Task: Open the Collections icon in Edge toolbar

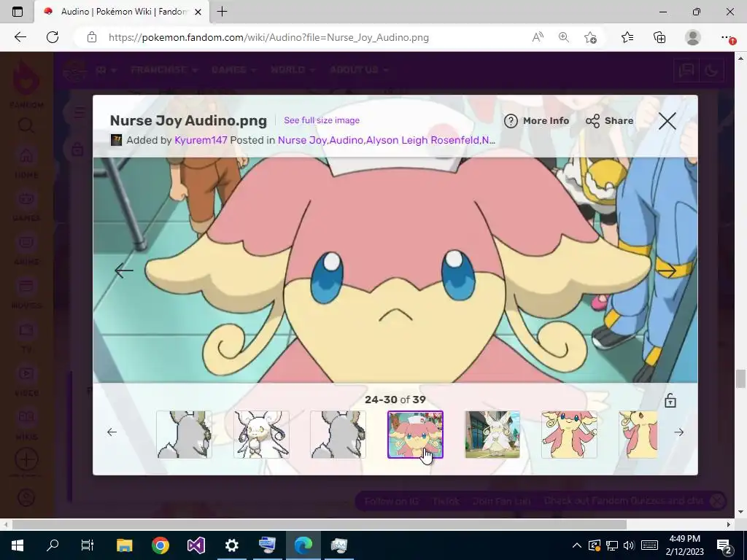Action: [x=659, y=37]
